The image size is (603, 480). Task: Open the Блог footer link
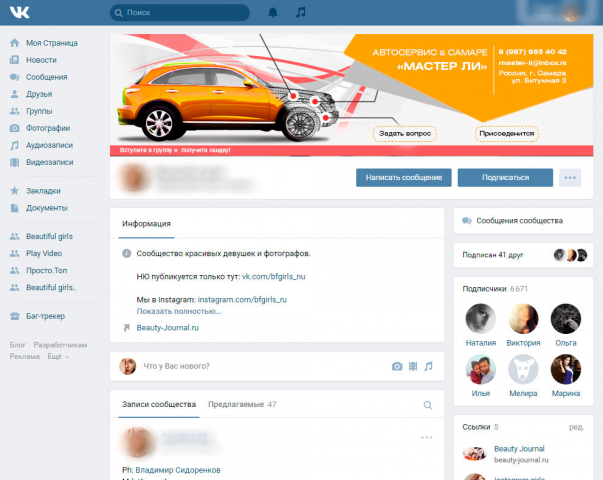(x=17, y=345)
